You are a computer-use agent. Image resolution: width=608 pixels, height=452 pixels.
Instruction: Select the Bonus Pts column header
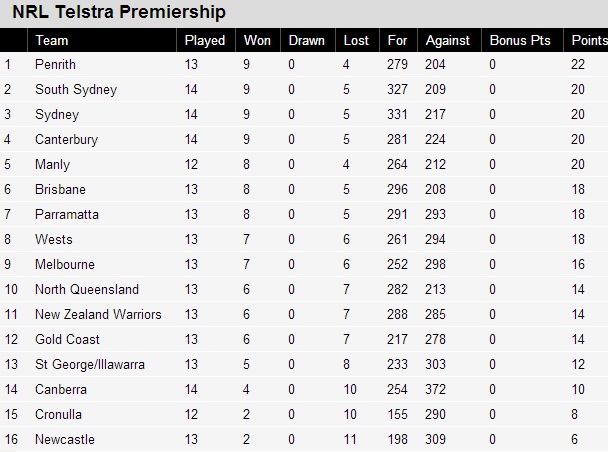[x=520, y=41]
